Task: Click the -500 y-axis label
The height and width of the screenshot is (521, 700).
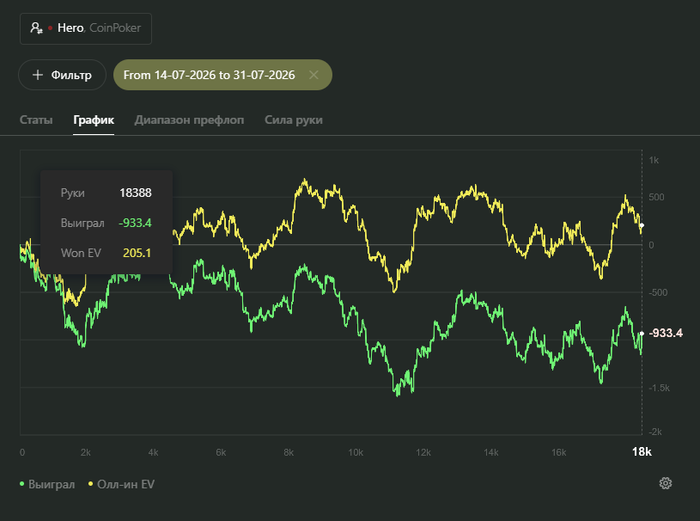Action: (658, 293)
